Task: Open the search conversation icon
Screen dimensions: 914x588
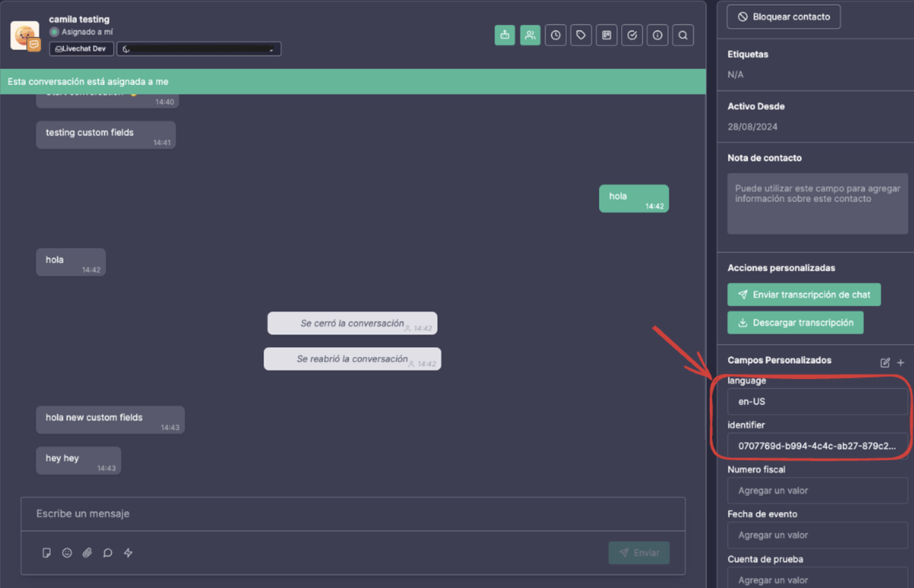Action: [682, 35]
